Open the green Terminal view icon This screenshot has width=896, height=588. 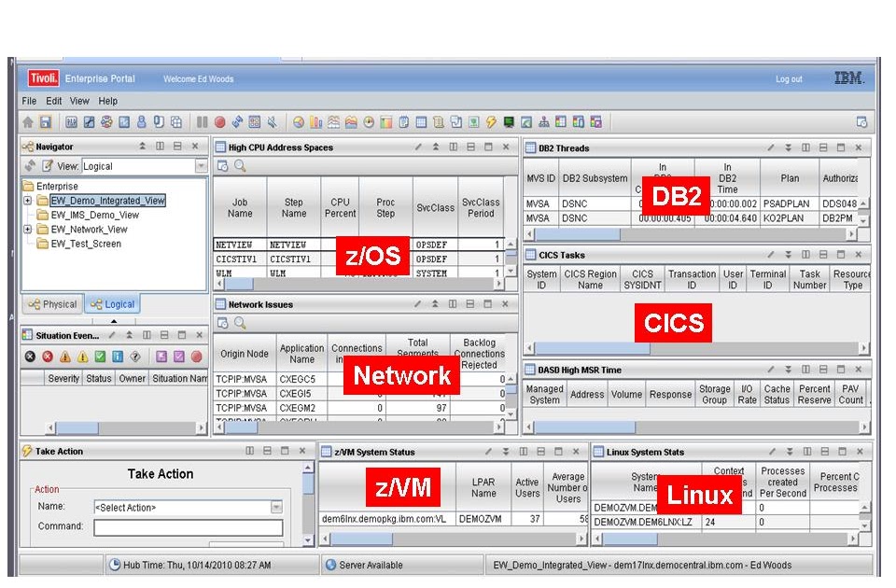509,122
